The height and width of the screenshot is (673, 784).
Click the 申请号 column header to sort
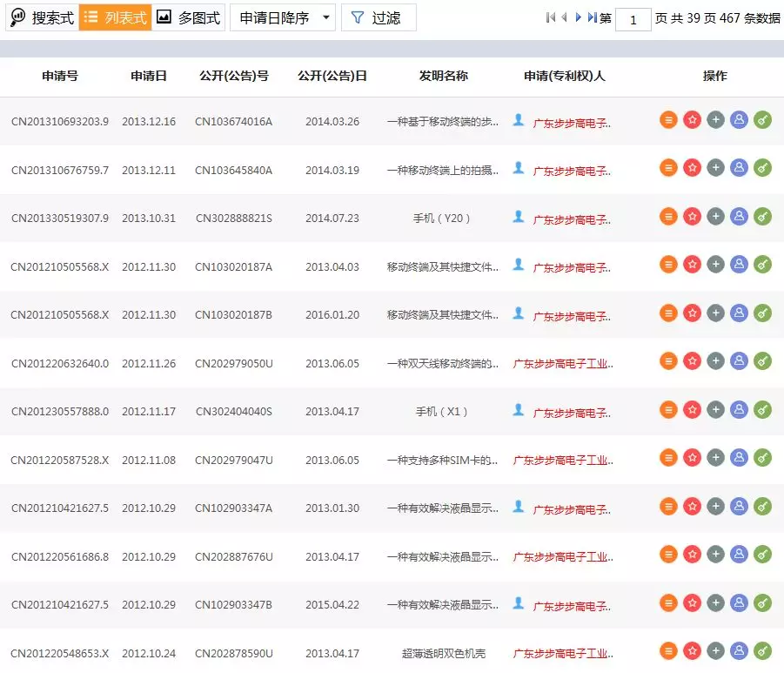tap(58, 76)
